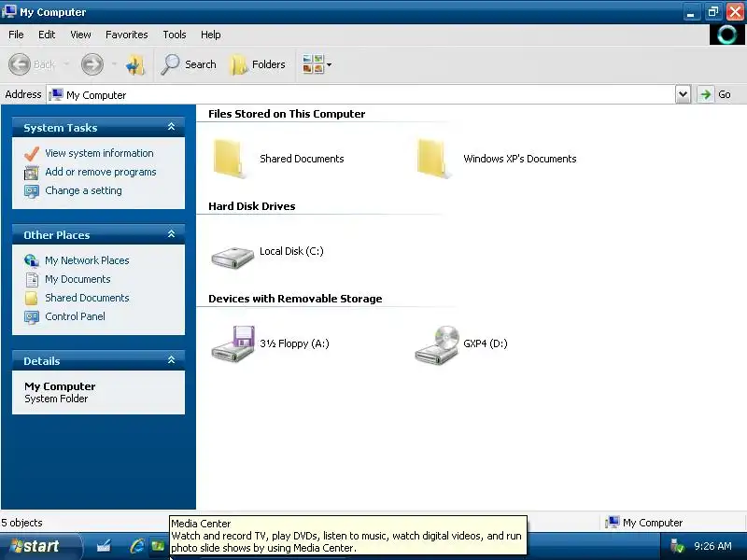The height and width of the screenshot is (560, 747).
Task: Open the Help menu
Action: 210,35
